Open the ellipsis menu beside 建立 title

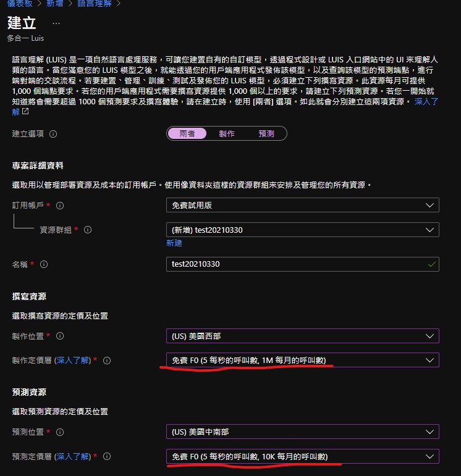coord(56,23)
